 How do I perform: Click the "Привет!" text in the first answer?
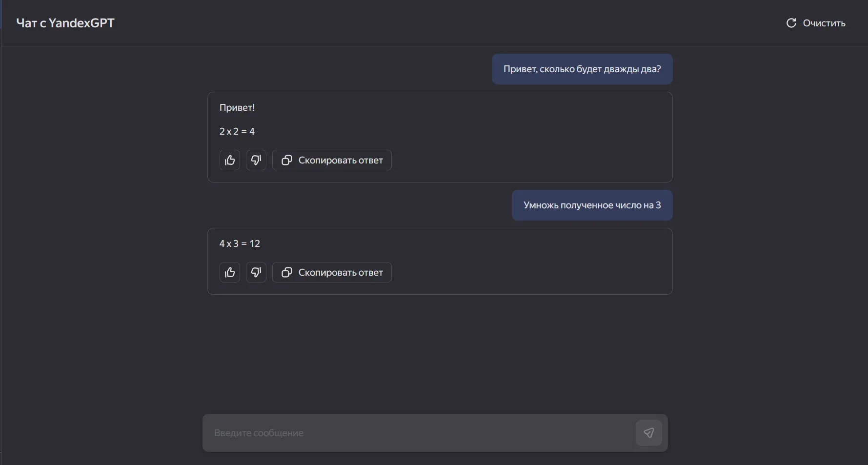coord(237,107)
